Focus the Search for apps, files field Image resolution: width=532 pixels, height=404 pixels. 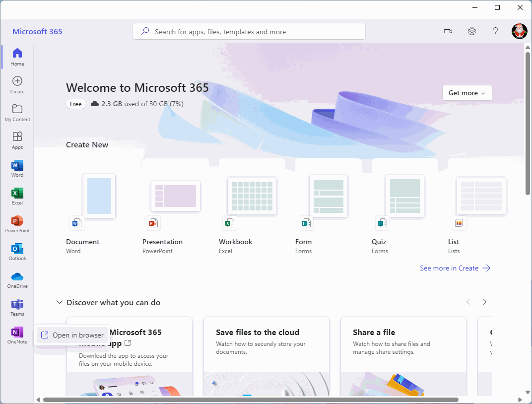coord(249,32)
